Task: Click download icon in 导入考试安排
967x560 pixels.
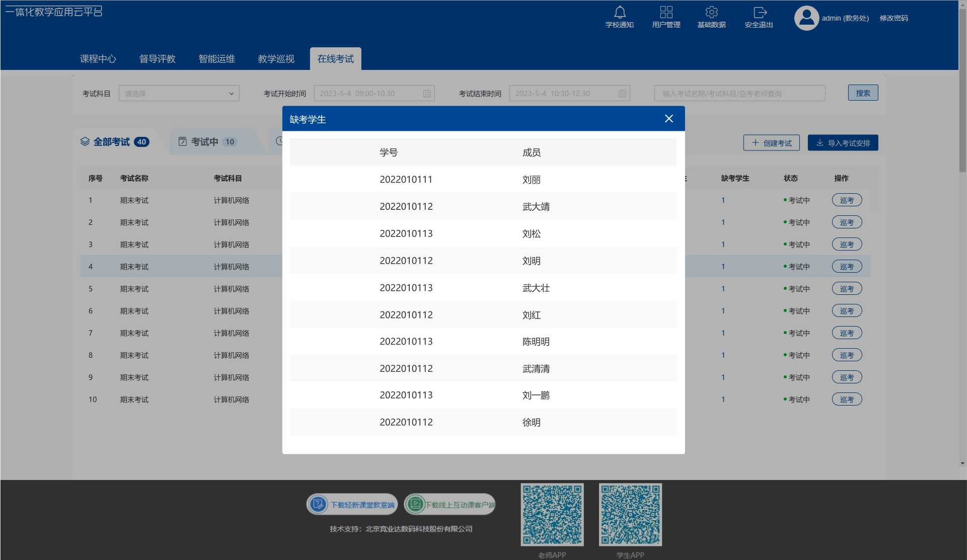Action: click(x=820, y=143)
